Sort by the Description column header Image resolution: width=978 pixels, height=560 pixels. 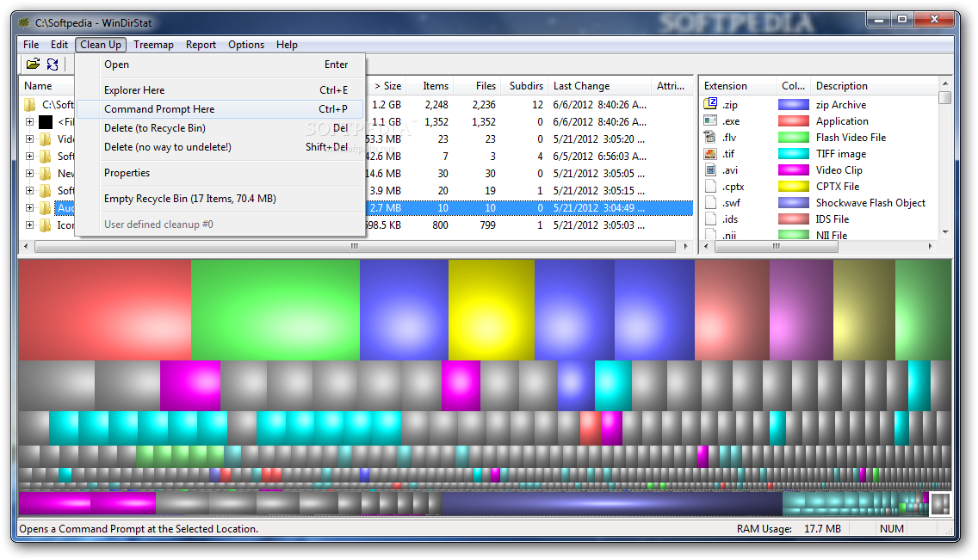[x=874, y=86]
